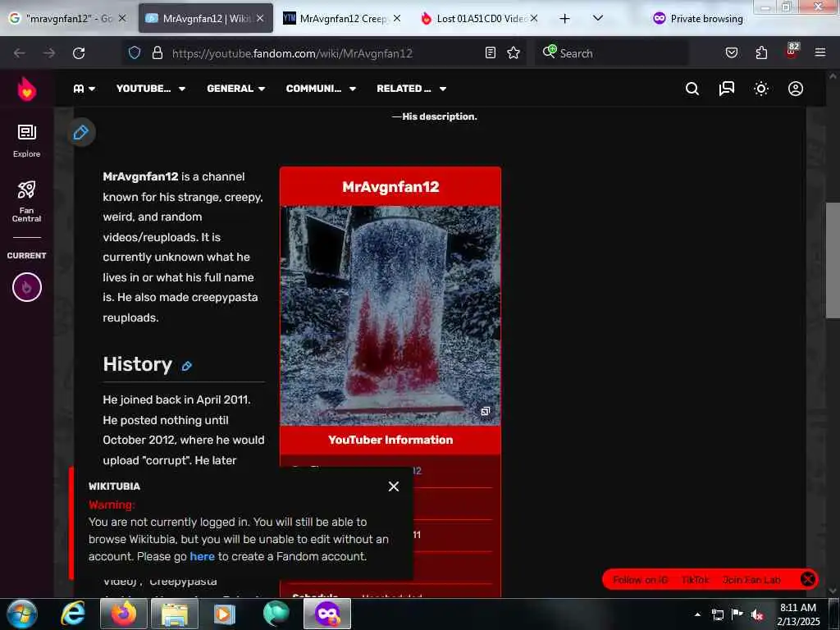Open the Windows Start button

click(x=22, y=614)
